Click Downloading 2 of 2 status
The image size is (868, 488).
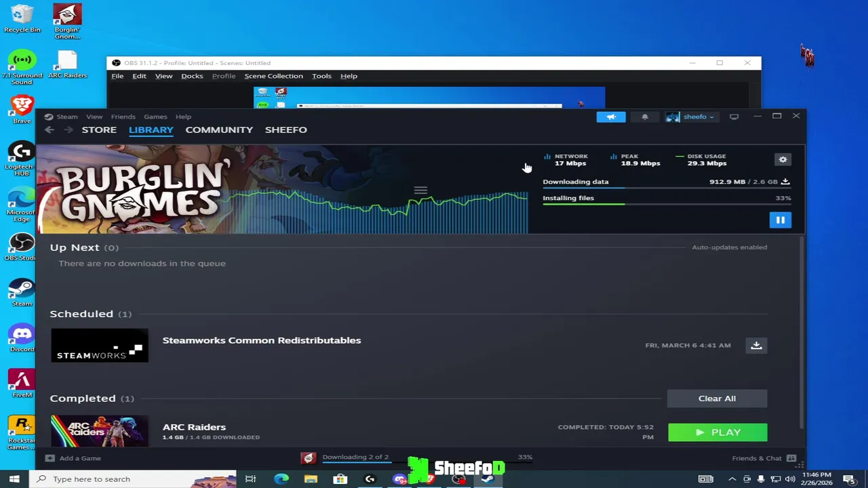[355, 457]
